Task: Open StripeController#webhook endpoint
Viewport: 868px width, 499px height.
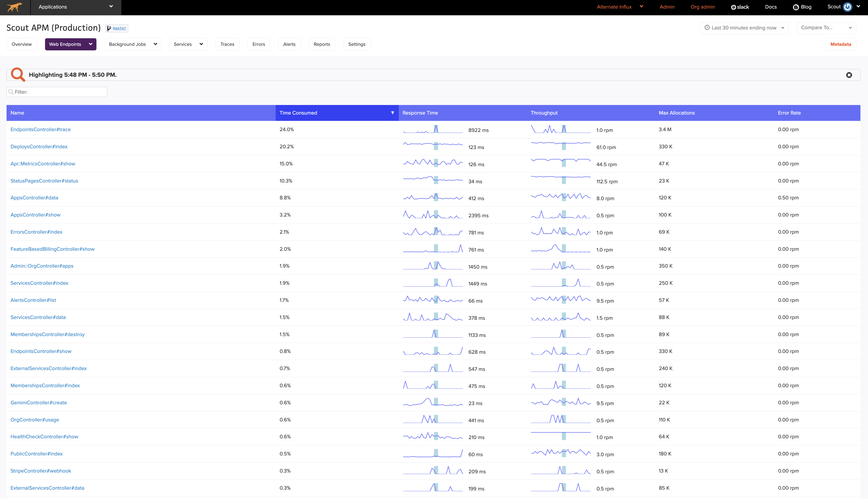Action: (x=41, y=471)
